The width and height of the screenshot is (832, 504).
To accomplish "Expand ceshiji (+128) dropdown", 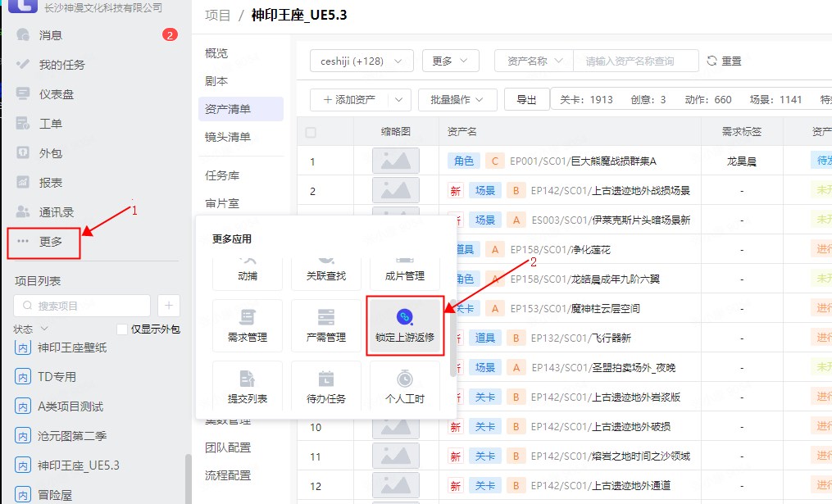I will 361,61.
